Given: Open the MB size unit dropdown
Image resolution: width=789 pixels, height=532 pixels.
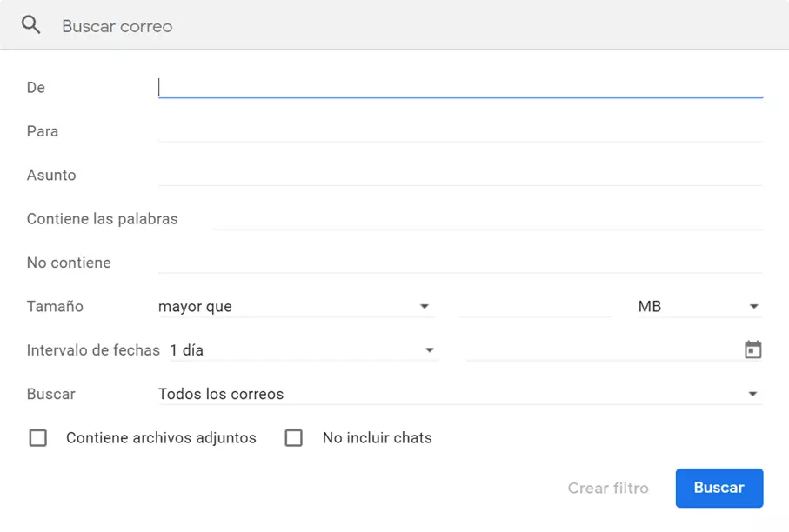Looking at the screenshot, I should (699, 307).
